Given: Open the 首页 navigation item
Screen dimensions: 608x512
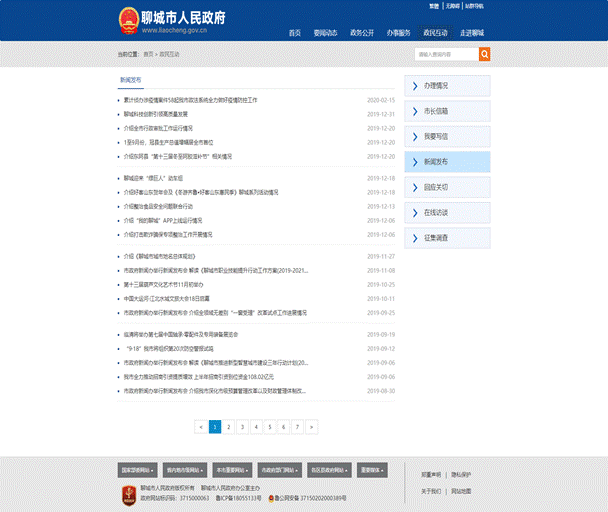Looking at the screenshot, I should tap(295, 33).
